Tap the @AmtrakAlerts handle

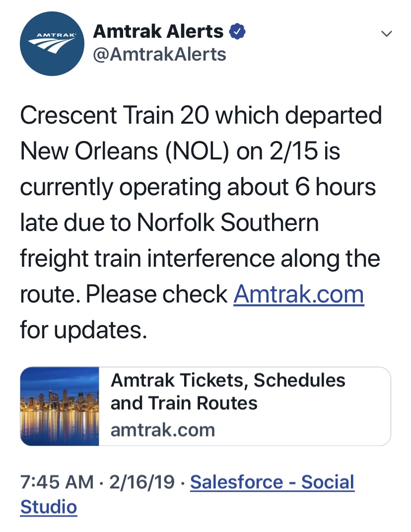(160, 54)
